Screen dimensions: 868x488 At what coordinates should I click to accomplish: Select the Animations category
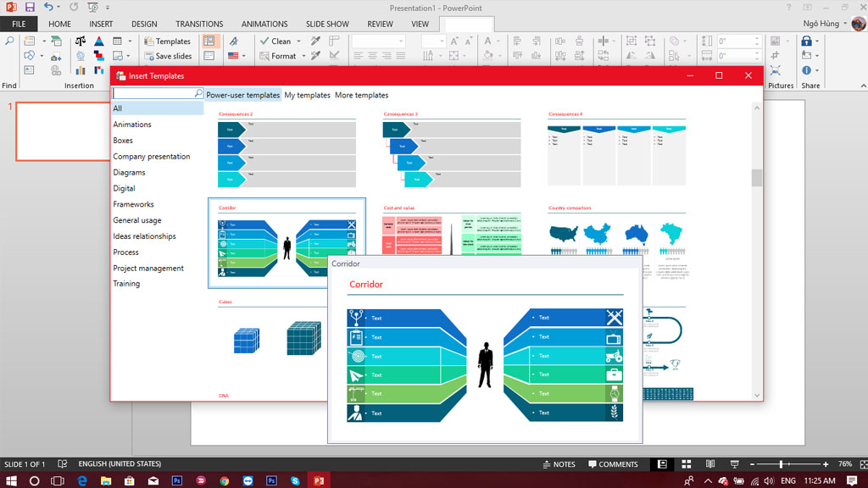[132, 125]
